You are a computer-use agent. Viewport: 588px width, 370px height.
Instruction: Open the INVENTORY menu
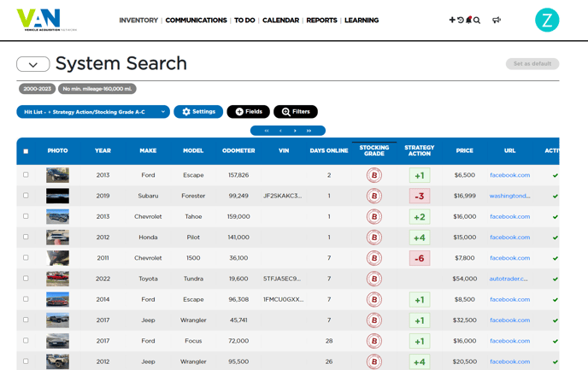click(138, 21)
